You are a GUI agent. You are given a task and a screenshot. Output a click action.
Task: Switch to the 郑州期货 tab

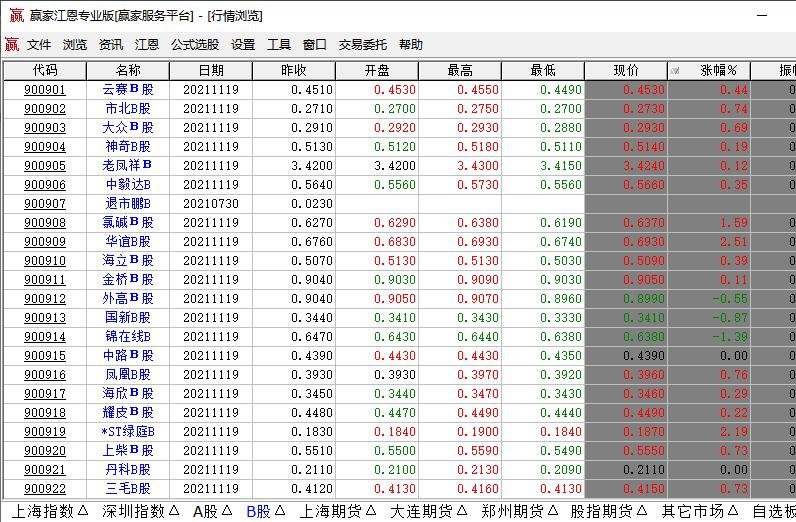coord(520,511)
